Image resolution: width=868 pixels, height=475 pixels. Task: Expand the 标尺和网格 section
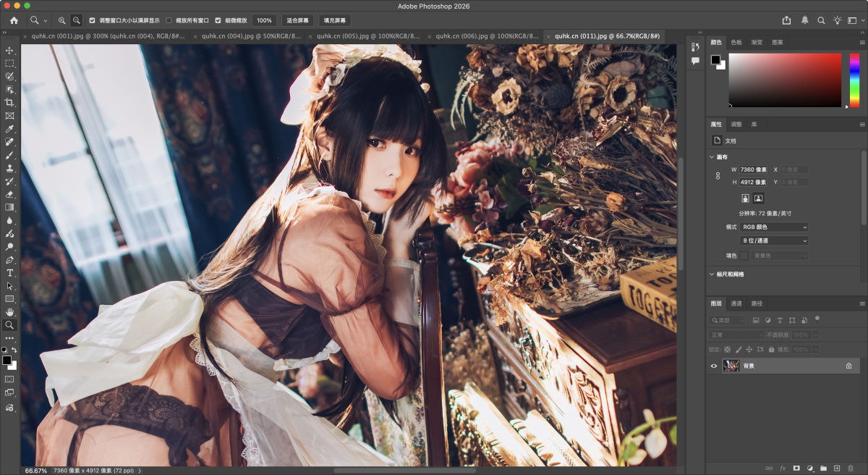coord(712,274)
